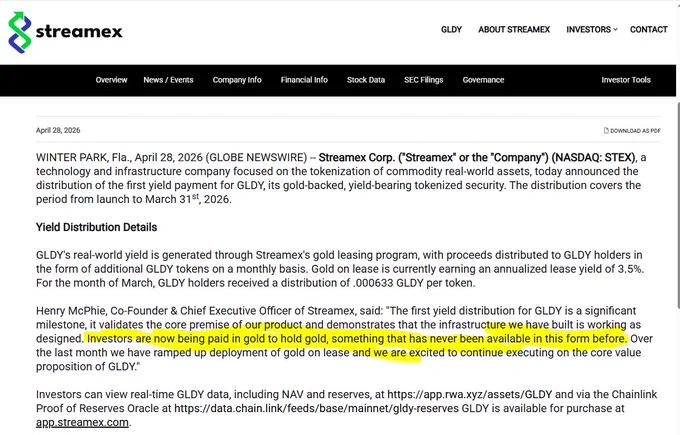
Task: Expand the Investors dropdown menu
Action: coord(592,29)
